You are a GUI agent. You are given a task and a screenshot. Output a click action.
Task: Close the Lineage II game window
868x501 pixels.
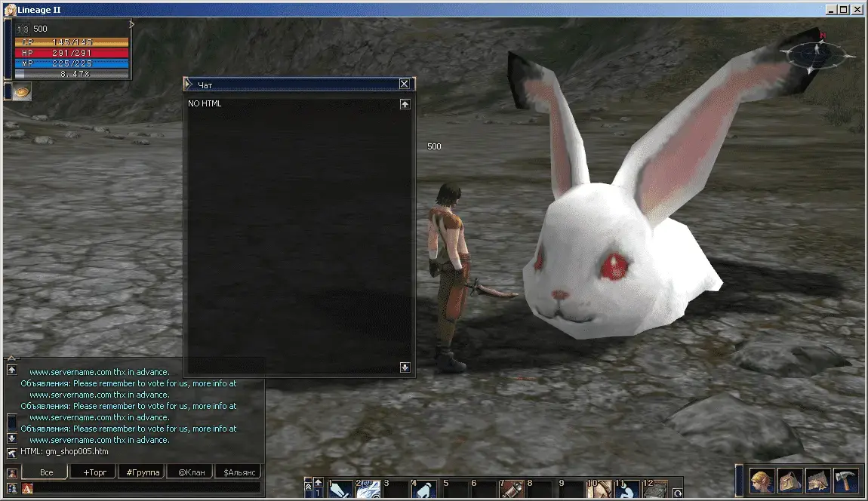point(857,9)
